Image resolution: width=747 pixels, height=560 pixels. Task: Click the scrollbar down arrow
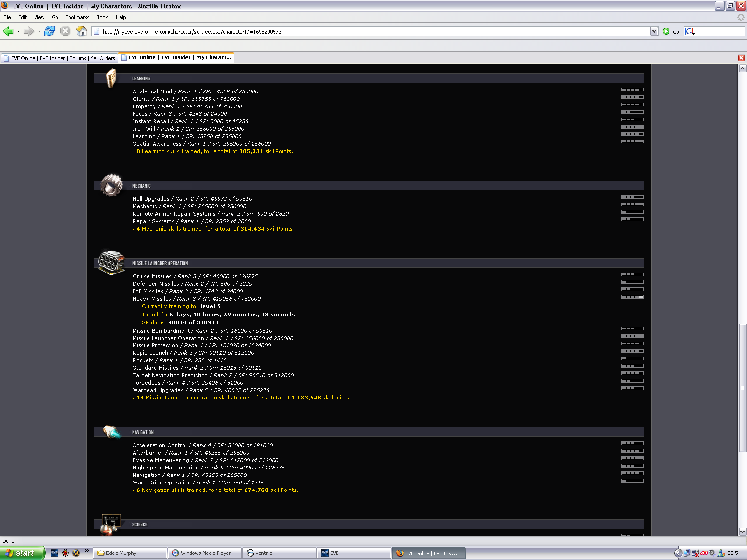(742, 532)
